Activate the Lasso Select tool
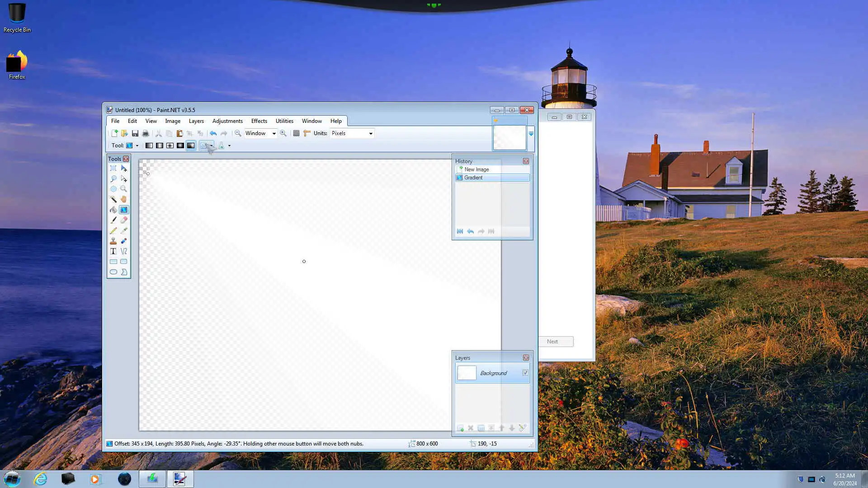The image size is (868, 488). (x=113, y=178)
